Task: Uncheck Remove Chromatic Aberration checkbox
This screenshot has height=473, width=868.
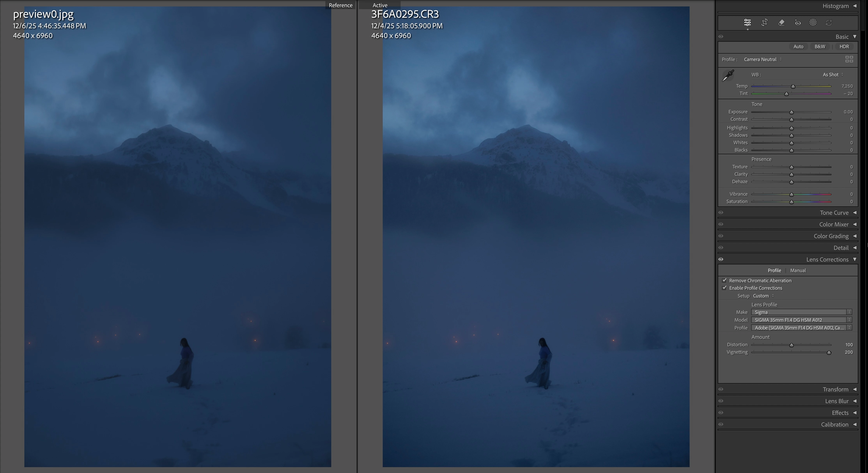Action: [x=725, y=280]
